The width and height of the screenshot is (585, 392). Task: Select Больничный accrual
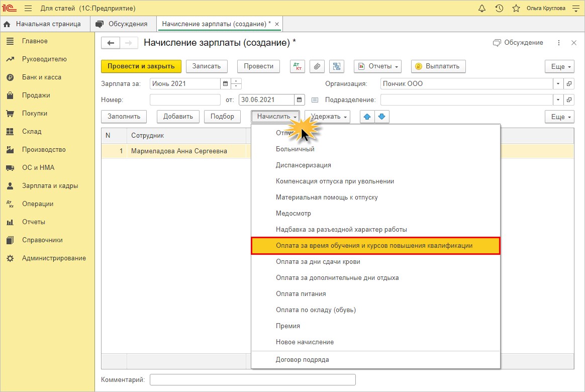click(376, 149)
